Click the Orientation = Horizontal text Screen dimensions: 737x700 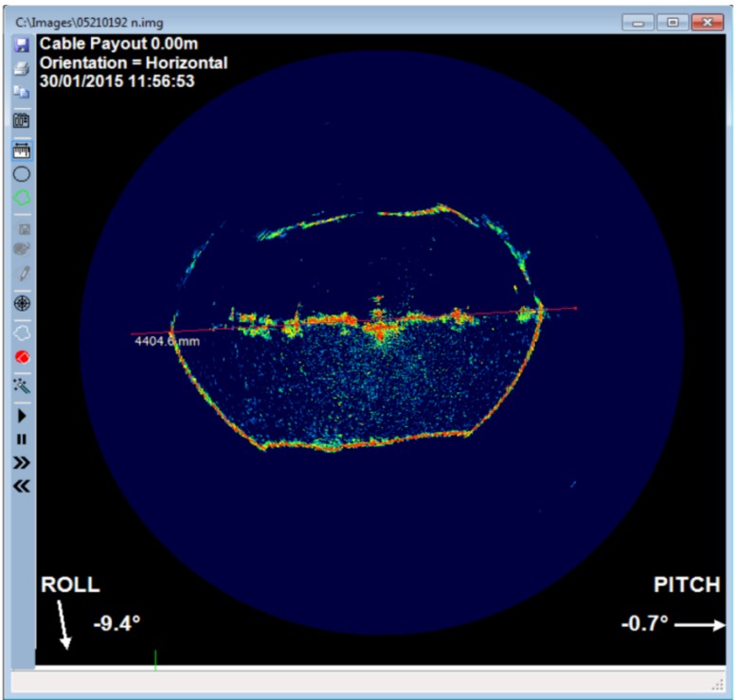[134, 63]
